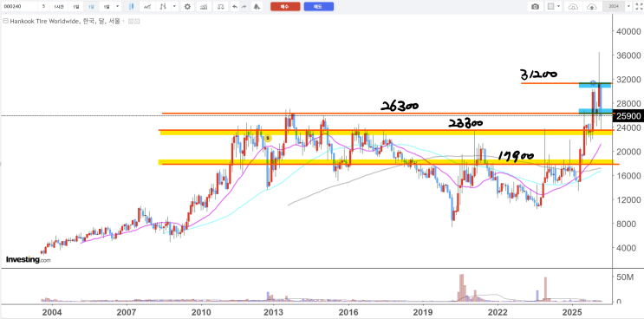This screenshot has width=644, height=319.
Task: Load chart layout from cloud
Action: [x=574, y=7]
